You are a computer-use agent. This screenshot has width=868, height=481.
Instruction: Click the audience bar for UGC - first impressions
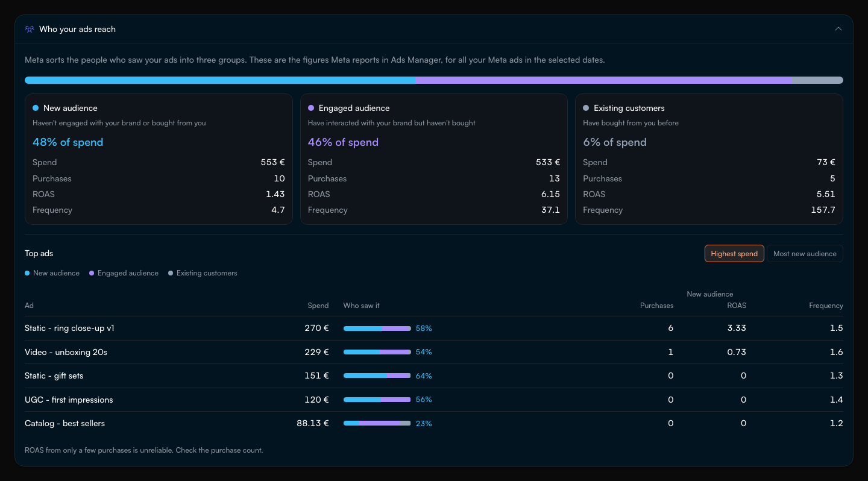tap(377, 400)
